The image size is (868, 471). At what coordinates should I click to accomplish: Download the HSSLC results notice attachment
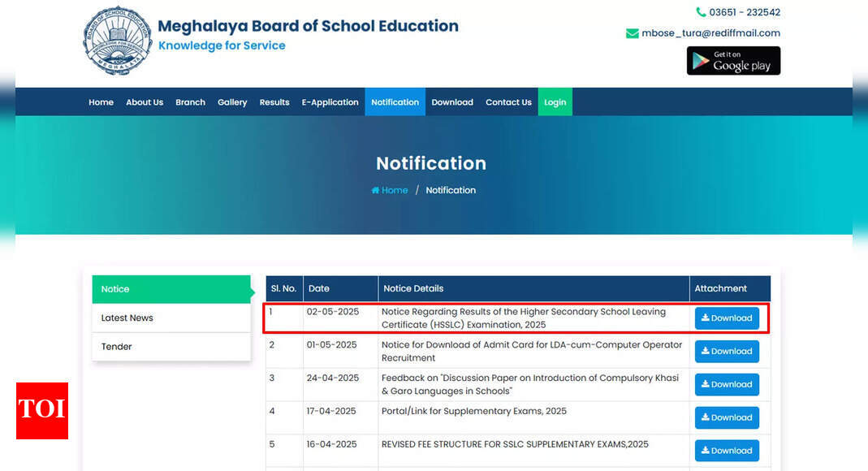[x=727, y=318]
